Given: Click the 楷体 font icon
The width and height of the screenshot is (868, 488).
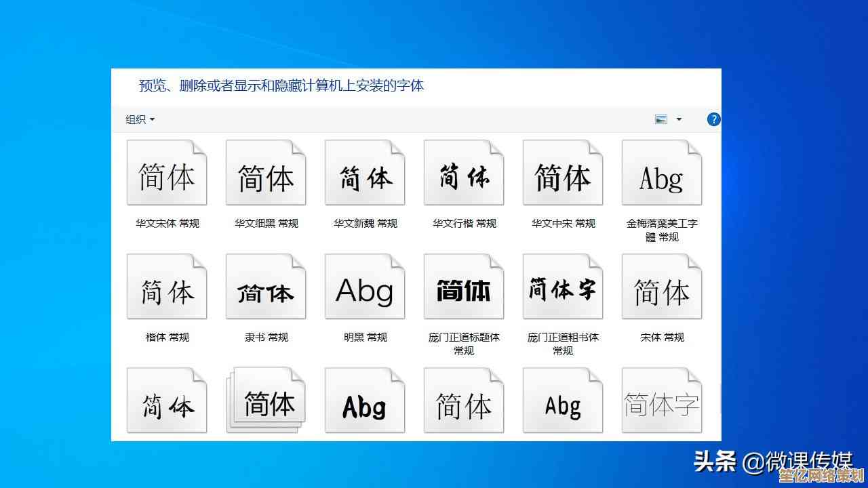Looking at the screenshot, I should tap(167, 287).
